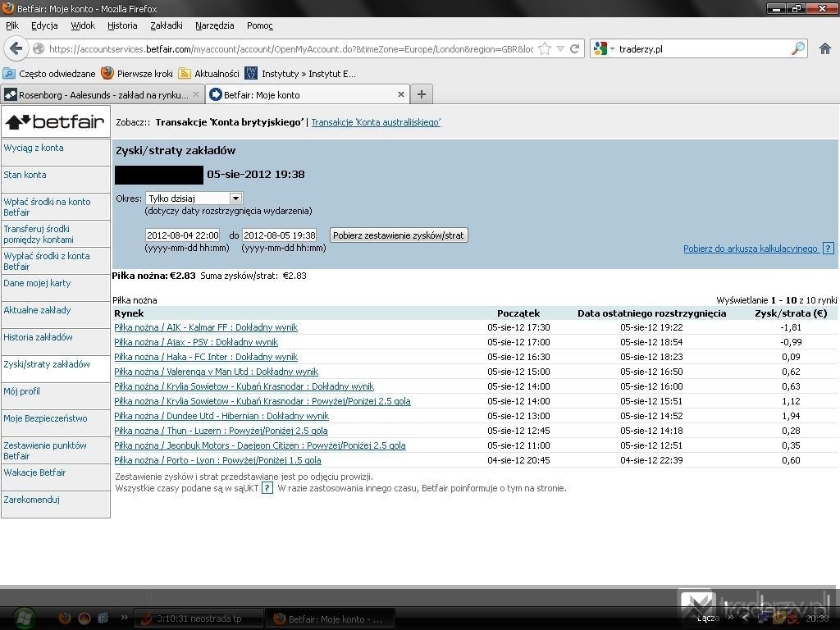Viewport: 840px width, 630px height.
Task: Open AIK - Kalmar FF market link
Action: (206, 327)
